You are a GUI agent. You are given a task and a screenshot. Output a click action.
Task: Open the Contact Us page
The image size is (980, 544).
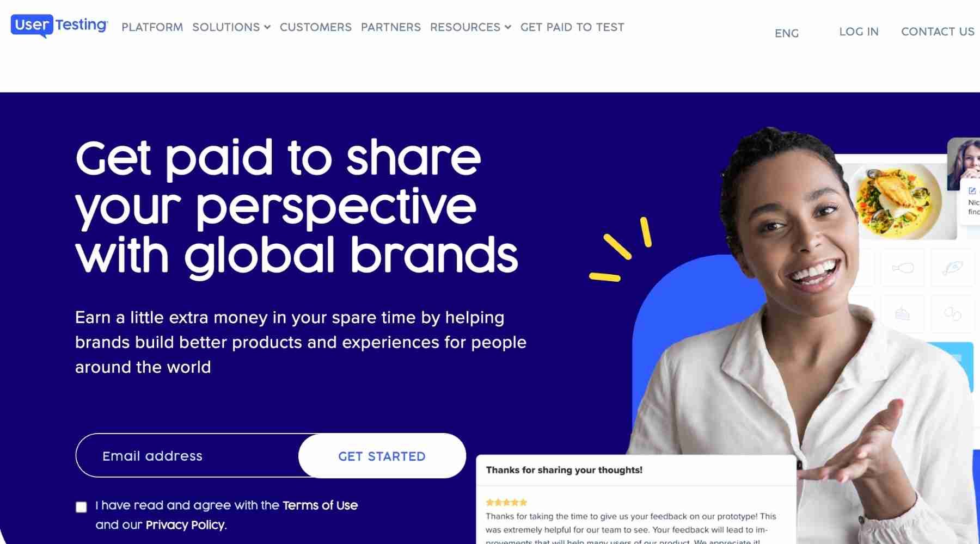[x=938, y=32]
